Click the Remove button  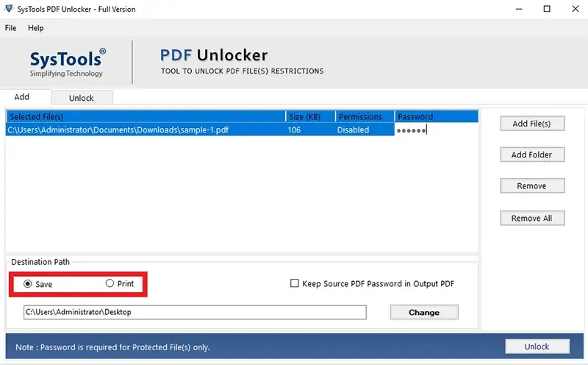pyautogui.click(x=532, y=186)
